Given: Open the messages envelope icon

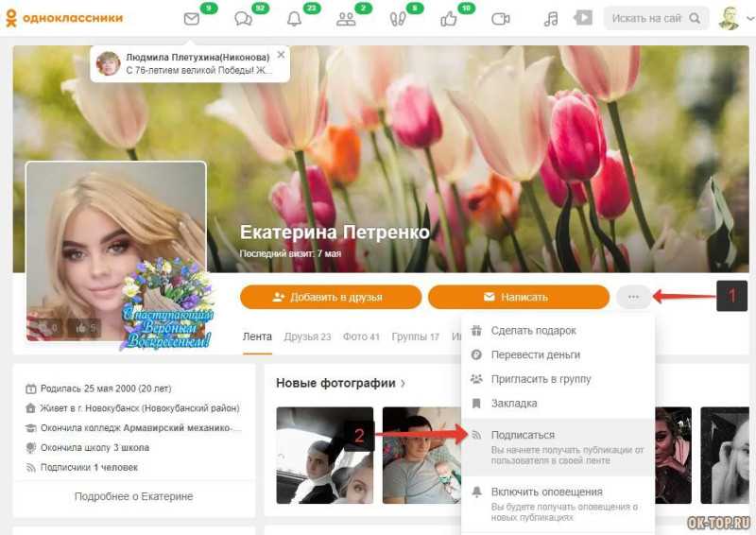Looking at the screenshot, I should pos(192,19).
